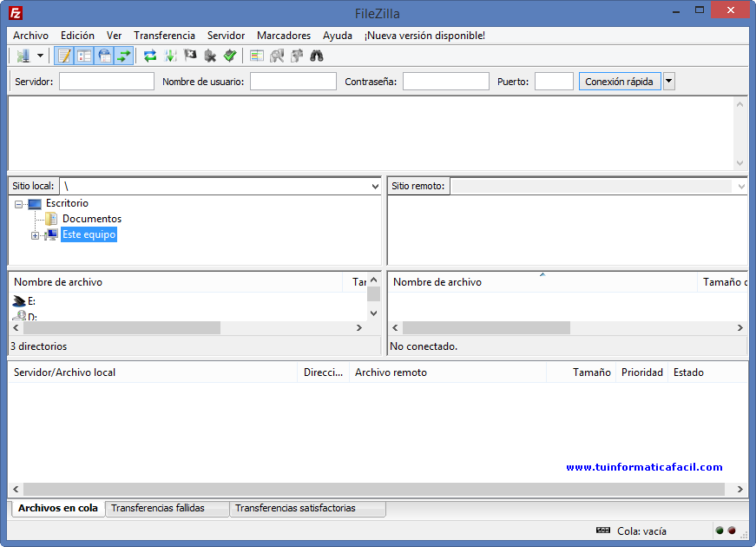This screenshot has height=547, width=756.
Task: Click the FileZilla logo in title bar
Action: pos(16,13)
